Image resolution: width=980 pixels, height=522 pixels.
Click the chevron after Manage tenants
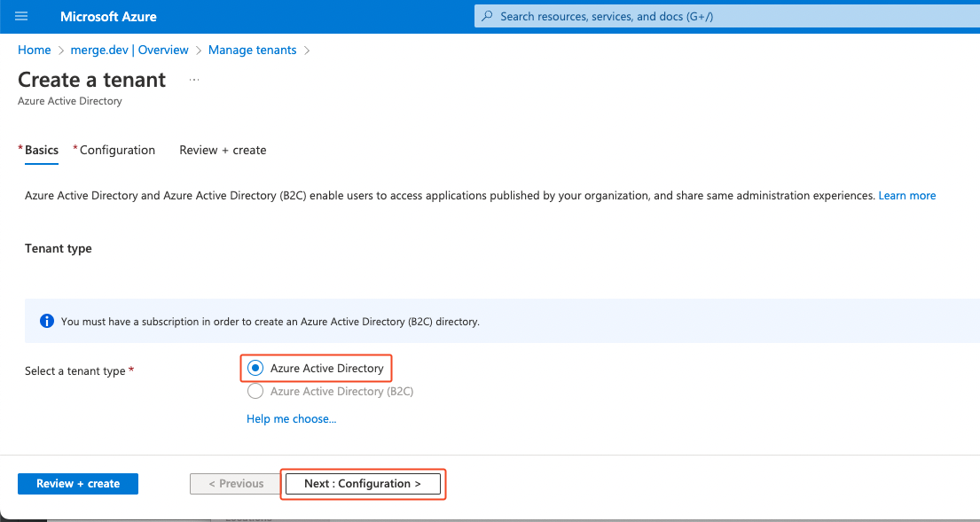(307, 51)
